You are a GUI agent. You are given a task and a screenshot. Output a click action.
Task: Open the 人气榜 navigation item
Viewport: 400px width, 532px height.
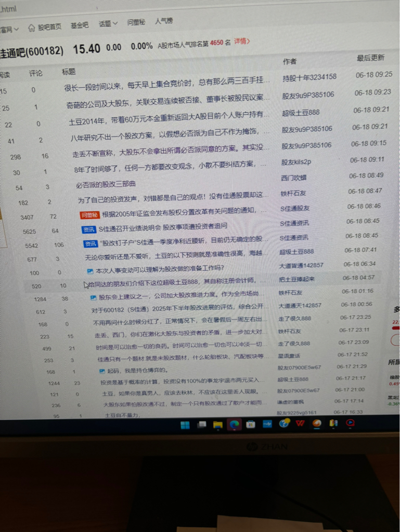pyautogui.click(x=164, y=21)
